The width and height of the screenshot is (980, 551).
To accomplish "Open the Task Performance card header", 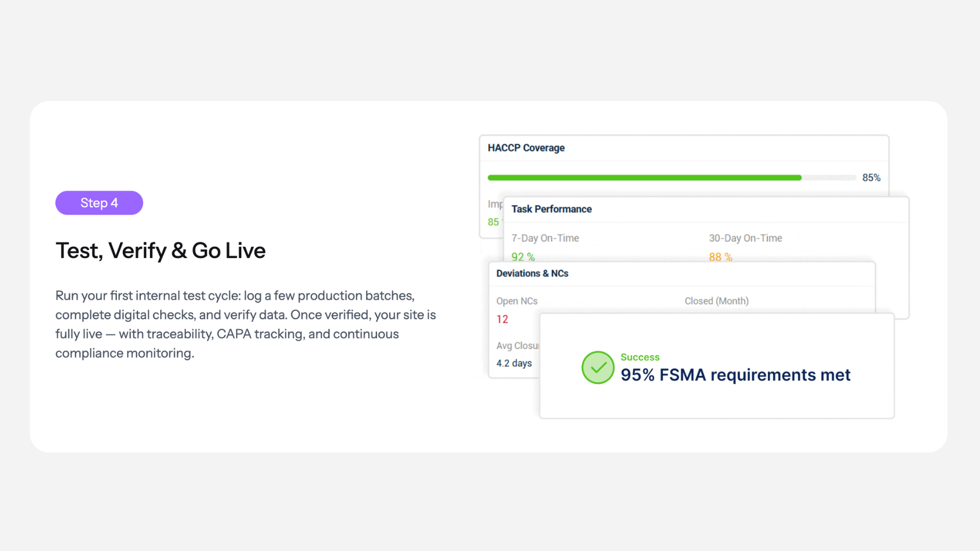I will tap(551, 209).
